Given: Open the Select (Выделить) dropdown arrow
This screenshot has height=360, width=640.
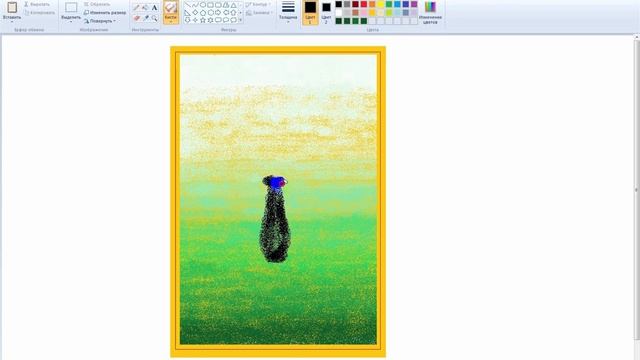Looking at the screenshot, I should pyautogui.click(x=71, y=22).
